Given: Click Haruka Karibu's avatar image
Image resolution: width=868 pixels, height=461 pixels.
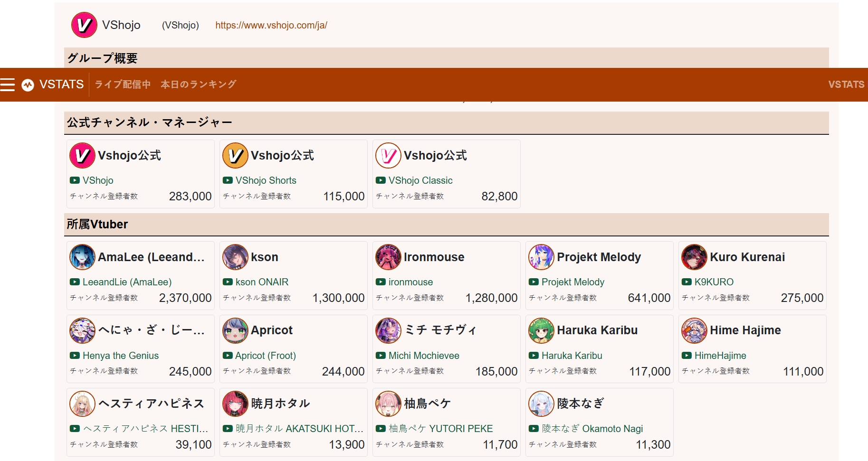Looking at the screenshot, I should [x=541, y=330].
